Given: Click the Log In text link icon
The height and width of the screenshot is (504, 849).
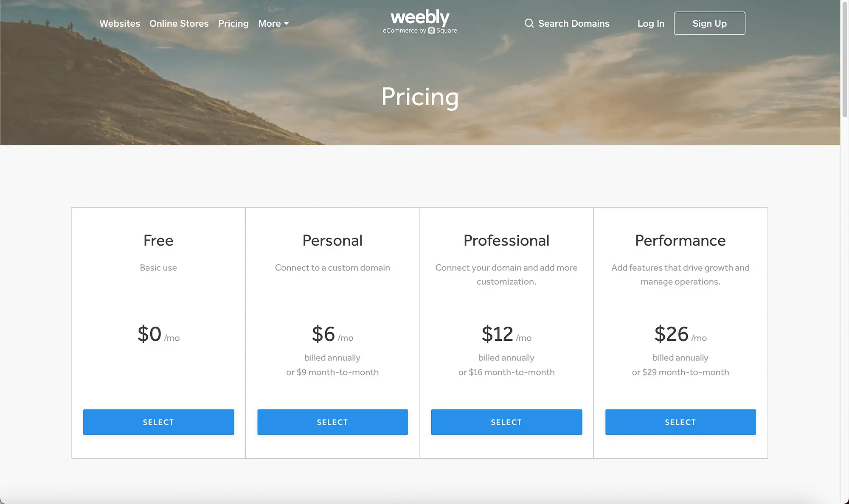Looking at the screenshot, I should [x=651, y=23].
